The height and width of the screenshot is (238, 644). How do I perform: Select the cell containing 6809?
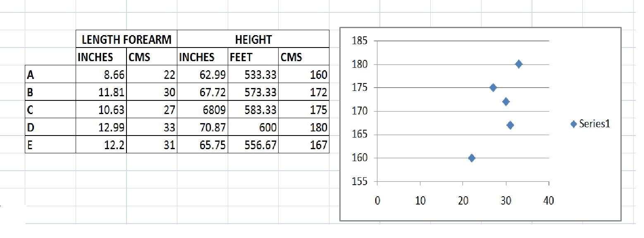pos(203,110)
